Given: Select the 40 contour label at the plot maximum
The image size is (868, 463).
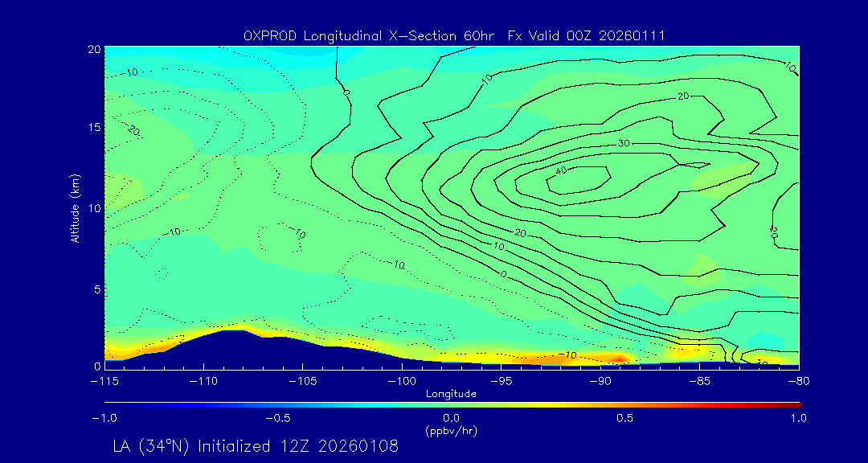Looking at the screenshot, I should pos(561,170).
